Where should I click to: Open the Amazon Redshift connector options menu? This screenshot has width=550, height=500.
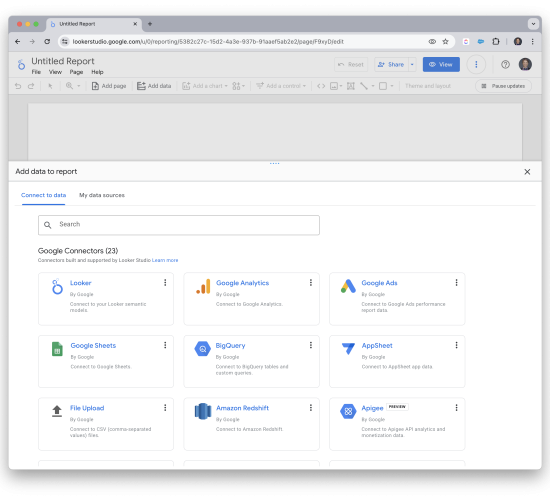311,408
